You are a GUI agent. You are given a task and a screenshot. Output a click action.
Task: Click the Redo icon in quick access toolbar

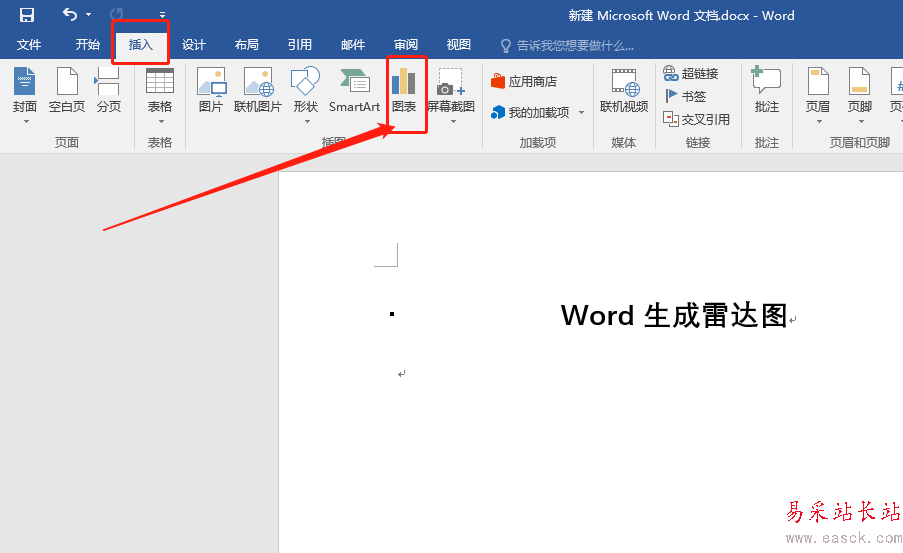(117, 14)
